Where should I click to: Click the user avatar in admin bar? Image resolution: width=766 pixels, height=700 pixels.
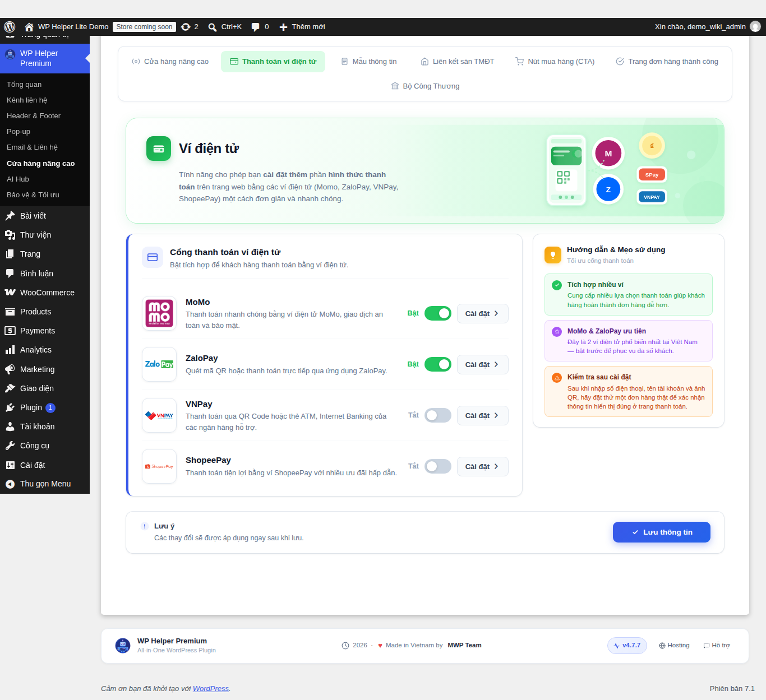coord(755,26)
